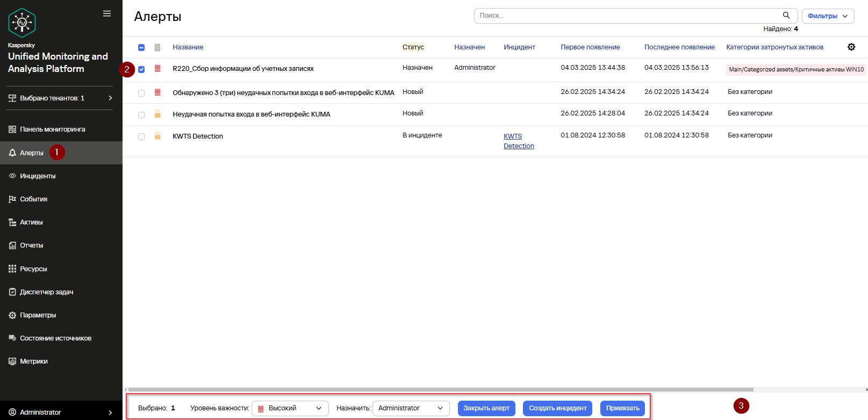Open table column settings gear

pyautogui.click(x=851, y=47)
